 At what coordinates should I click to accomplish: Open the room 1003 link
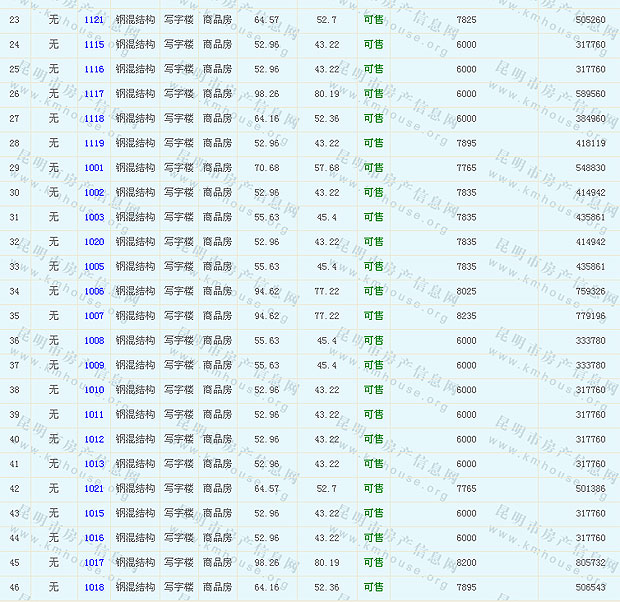point(94,217)
